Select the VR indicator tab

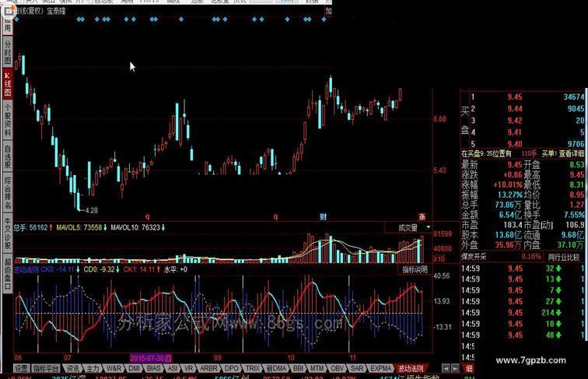(x=189, y=368)
